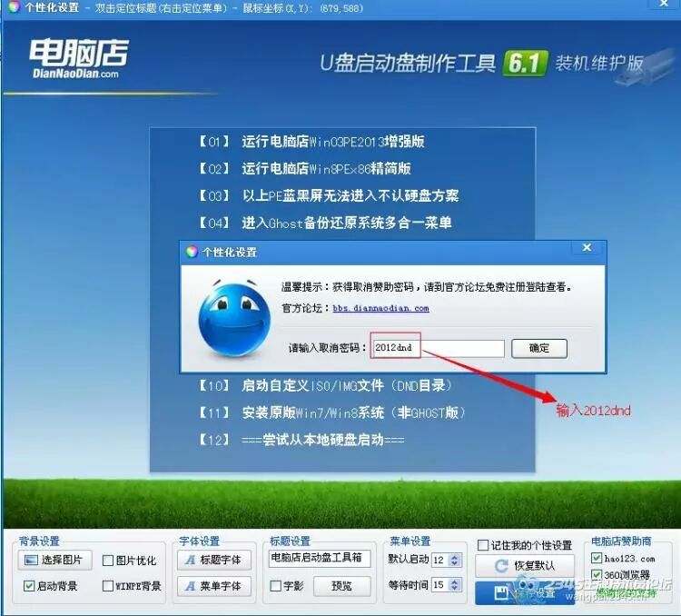This screenshot has width=681, height=616.
Task: Select menu item 12 尝试从本地硬盘启动
Action: click(x=301, y=440)
